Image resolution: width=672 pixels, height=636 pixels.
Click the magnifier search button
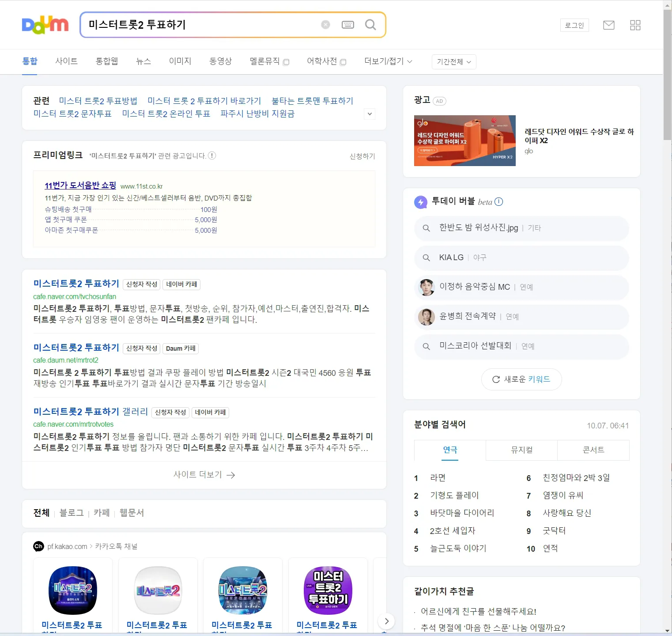click(x=370, y=25)
